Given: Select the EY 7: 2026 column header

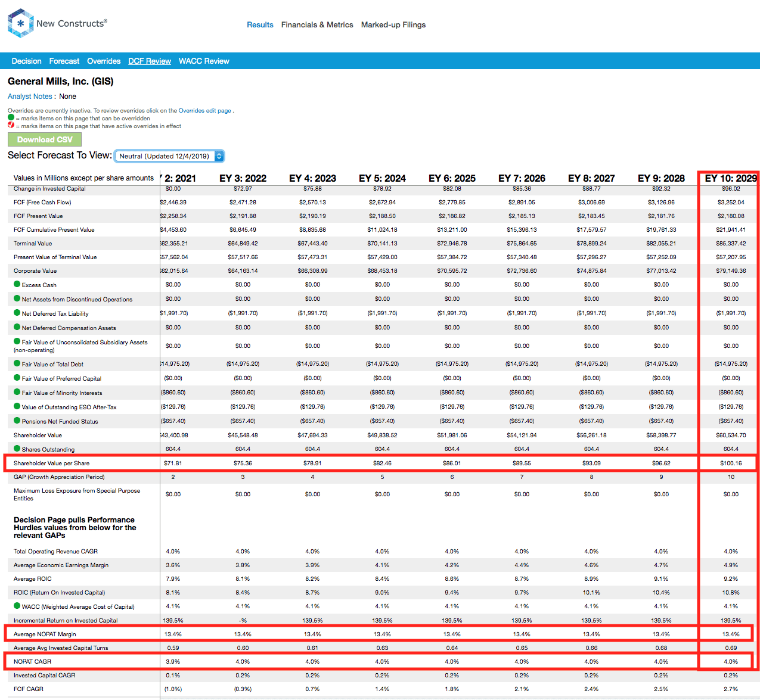Looking at the screenshot, I should (x=522, y=178).
